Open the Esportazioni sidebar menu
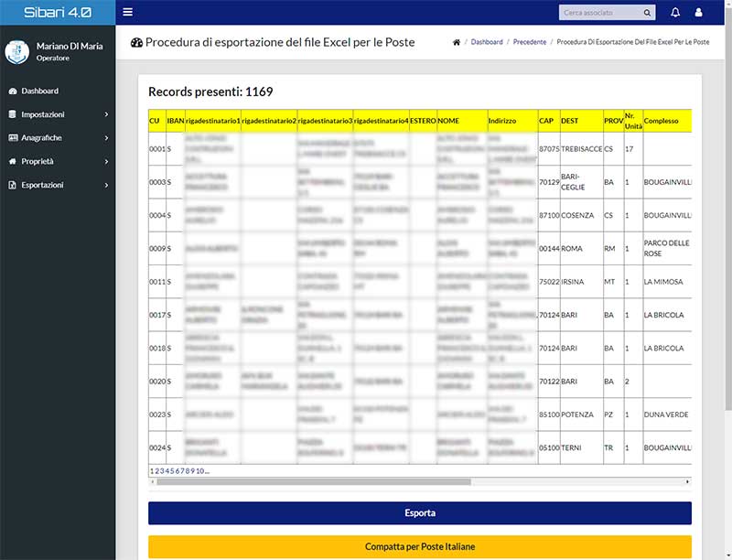The height and width of the screenshot is (560, 732). [x=58, y=185]
